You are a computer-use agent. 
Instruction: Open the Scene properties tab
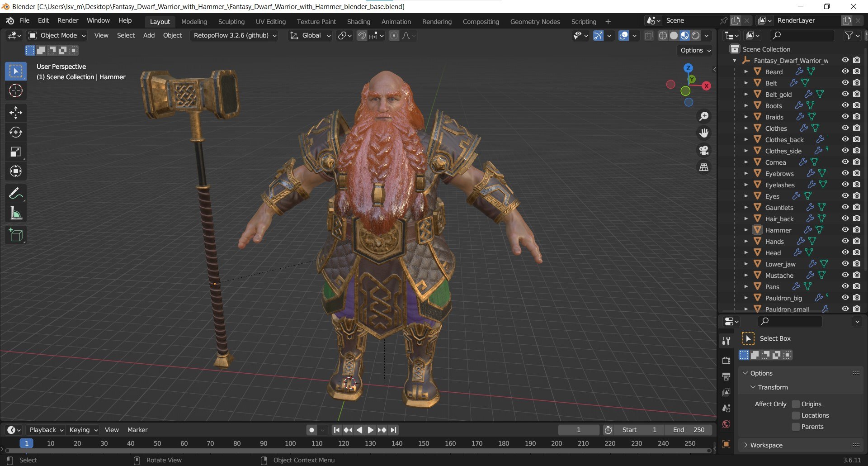pos(726,408)
